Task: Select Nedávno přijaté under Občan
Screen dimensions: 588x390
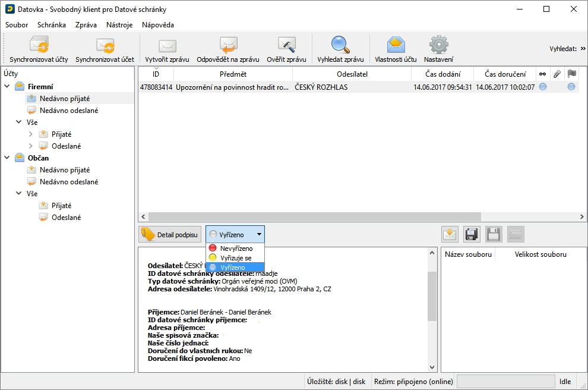Action: coord(65,169)
